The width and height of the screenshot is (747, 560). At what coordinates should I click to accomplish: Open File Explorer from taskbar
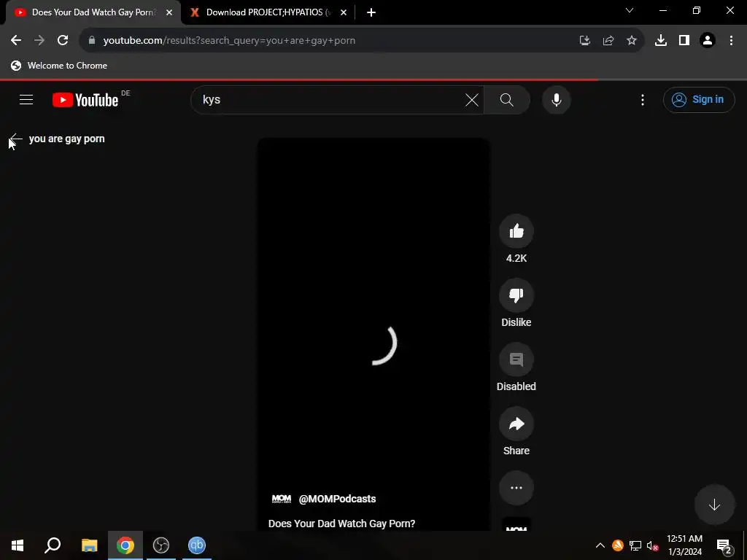click(x=89, y=545)
